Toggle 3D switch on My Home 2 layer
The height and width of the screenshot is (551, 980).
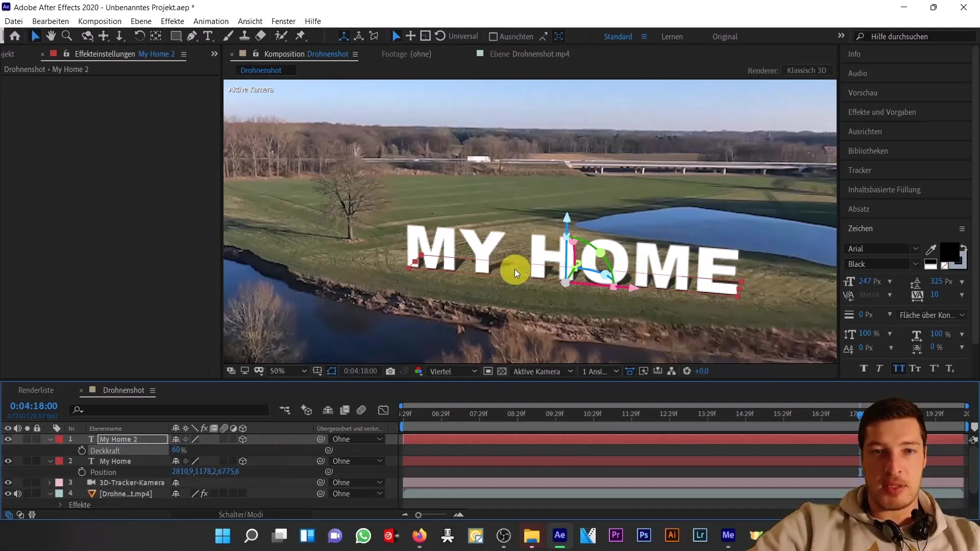[243, 439]
